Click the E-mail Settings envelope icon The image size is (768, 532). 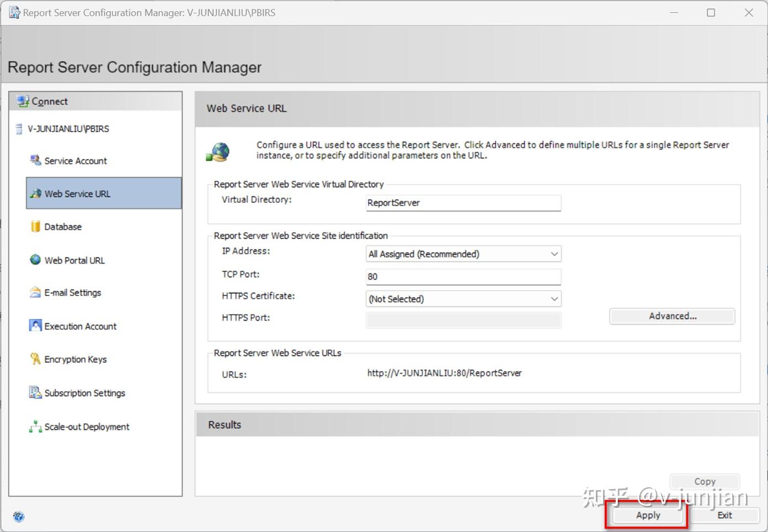click(x=35, y=292)
